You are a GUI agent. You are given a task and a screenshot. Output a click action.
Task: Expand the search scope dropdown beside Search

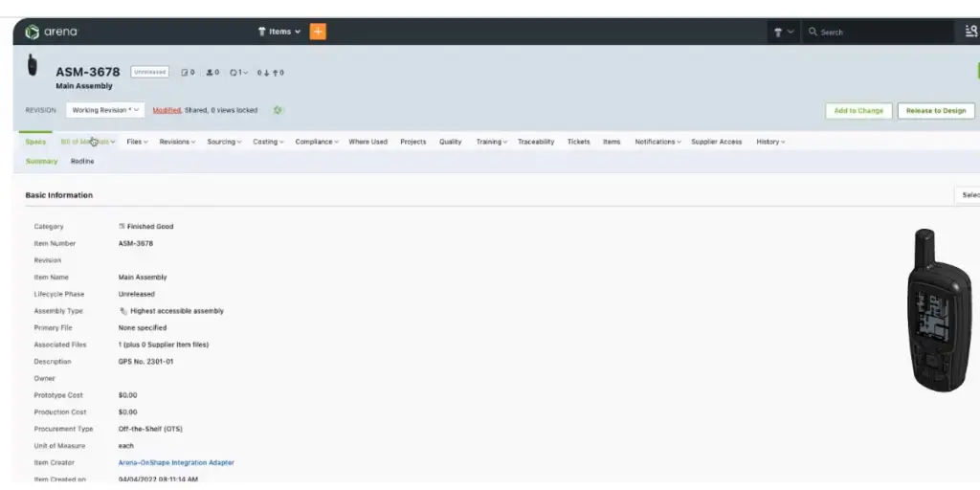pyautogui.click(x=783, y=32)
